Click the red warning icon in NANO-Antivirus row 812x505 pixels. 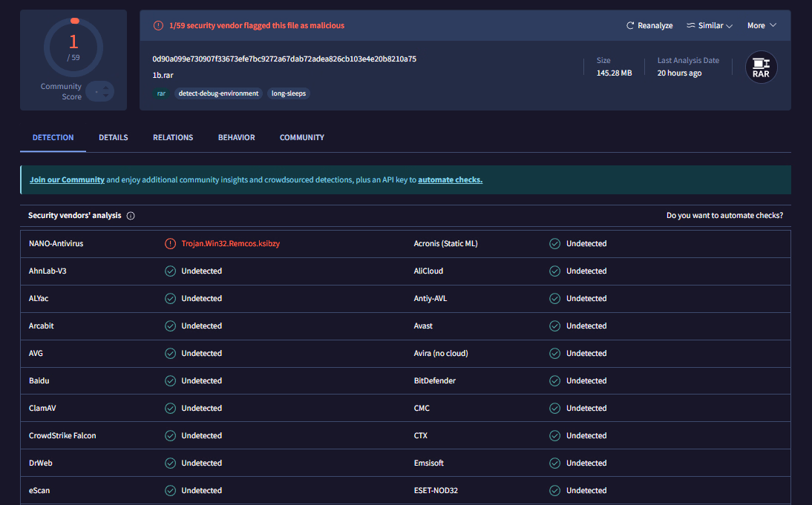click(x=171, y=244)
